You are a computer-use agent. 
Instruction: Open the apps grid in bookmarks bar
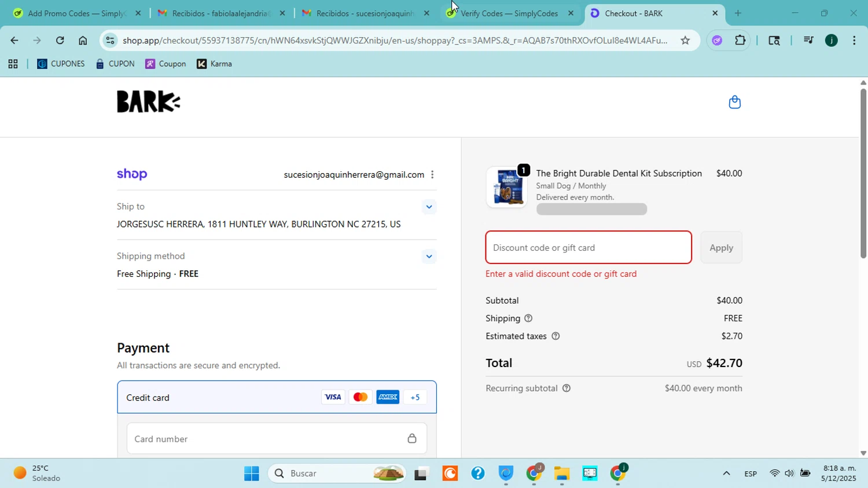tap(13, 64)
